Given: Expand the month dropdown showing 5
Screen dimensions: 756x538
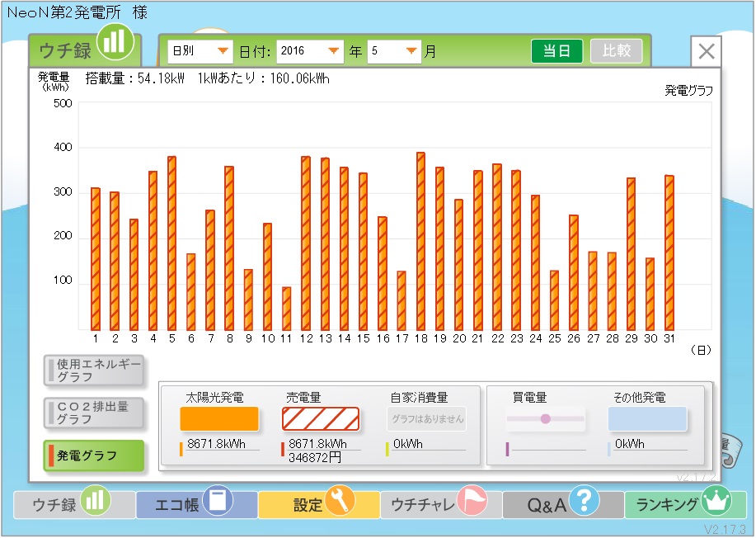Looking at the screenshot, I should (394, 51).
